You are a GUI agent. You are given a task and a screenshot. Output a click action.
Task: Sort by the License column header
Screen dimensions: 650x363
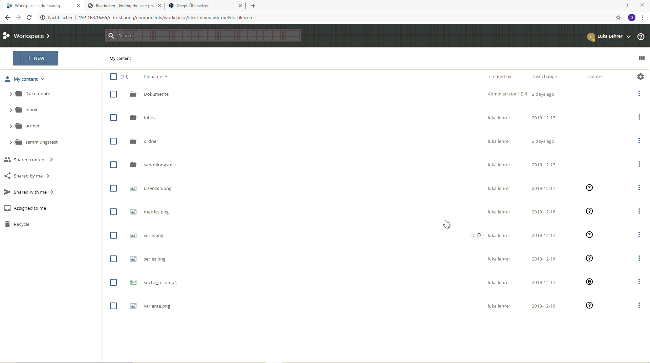(595, 77)
